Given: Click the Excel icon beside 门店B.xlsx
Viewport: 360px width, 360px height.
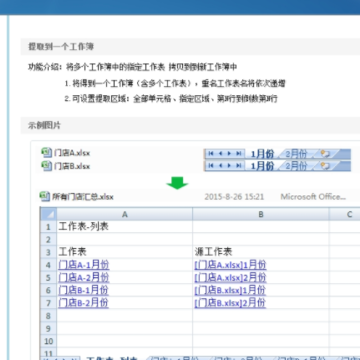Looking at the screenshot, I should (x=46, y=166).
